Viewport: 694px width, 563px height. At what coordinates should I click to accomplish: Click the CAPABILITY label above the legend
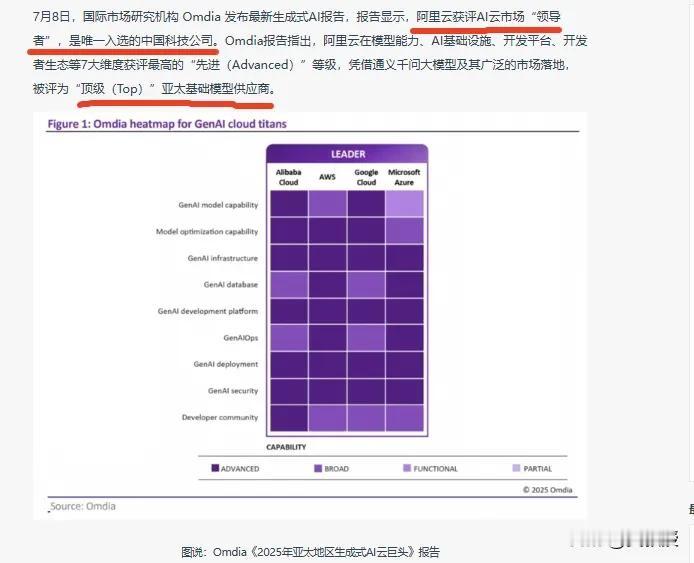[x=286, y=447]
